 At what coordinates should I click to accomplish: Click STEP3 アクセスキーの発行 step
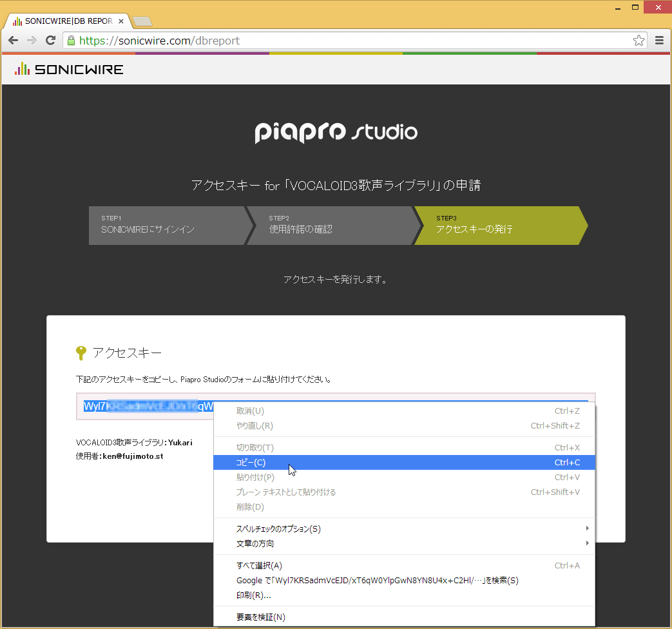[x=501, y=226]
